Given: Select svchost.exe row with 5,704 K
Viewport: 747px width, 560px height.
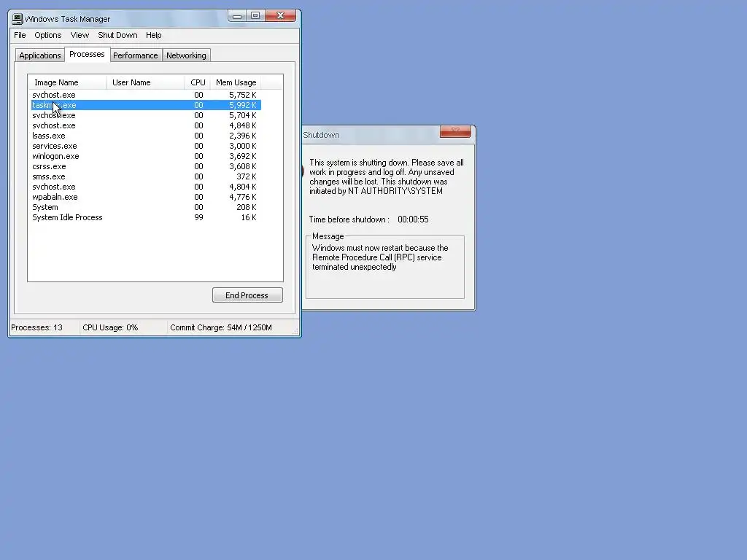Looking at the screenshot, I should tap(146, 115).
